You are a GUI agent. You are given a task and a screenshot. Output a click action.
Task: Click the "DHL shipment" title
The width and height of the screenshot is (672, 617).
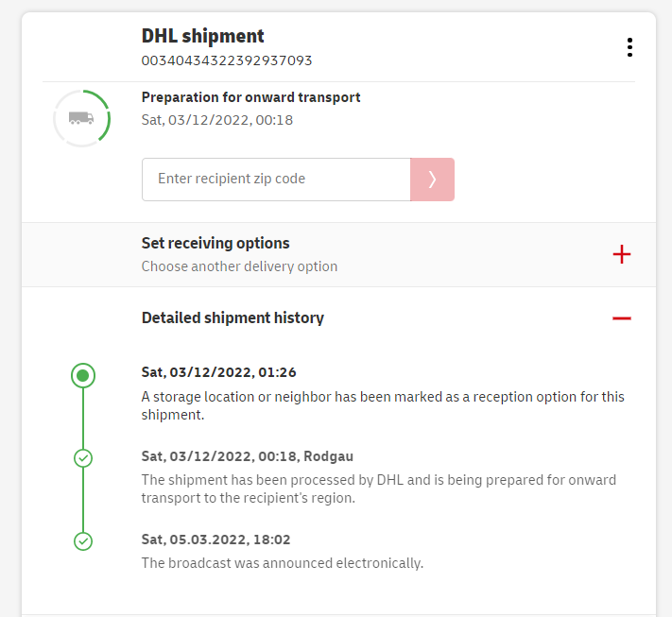tap(203, 37)
